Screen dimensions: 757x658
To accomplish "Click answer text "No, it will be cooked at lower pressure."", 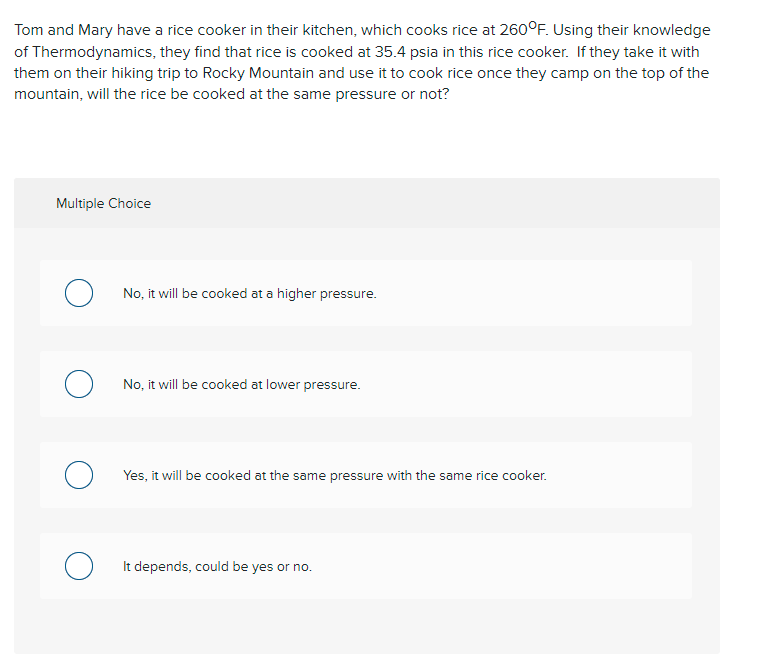I will pos(241,384).
